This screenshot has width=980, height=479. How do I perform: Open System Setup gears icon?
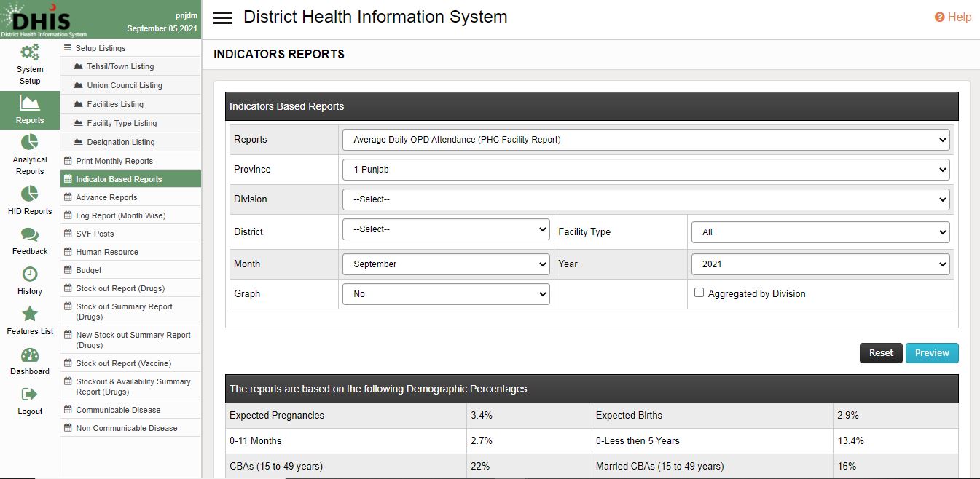coord(30,53)
